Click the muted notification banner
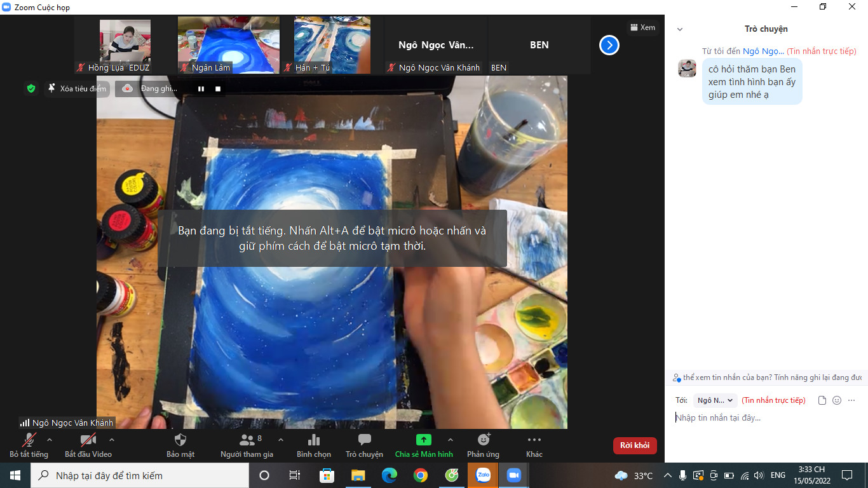Image resolution: width=868 pixels, height=488 pixels. (x=332, y=238)
